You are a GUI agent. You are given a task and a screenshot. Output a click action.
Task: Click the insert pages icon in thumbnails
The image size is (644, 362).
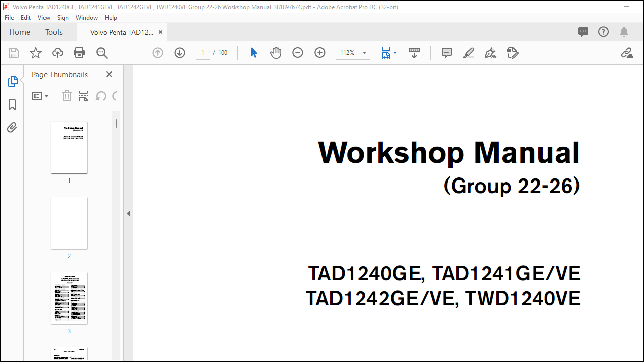pos(84,96)
